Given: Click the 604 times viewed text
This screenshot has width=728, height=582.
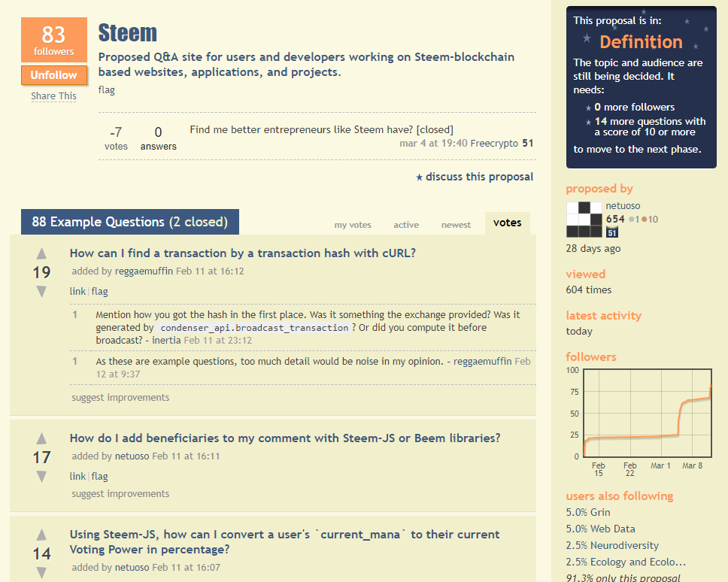Looking at the screenshot, I should click(589, 289).
